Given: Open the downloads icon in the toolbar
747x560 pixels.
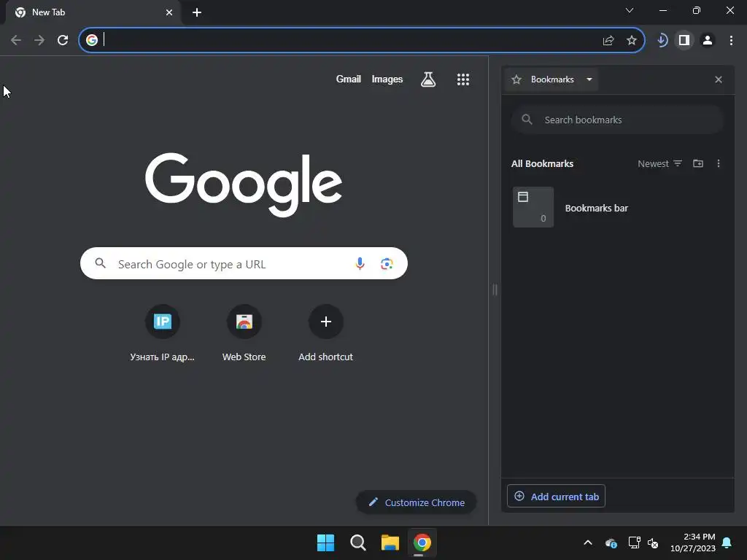Looking at the screenshot, I should click(x=662, y=40).
